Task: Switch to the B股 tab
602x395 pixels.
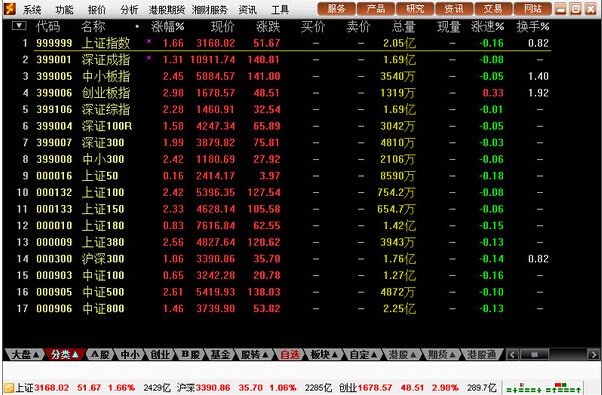Action: [190, 354]
